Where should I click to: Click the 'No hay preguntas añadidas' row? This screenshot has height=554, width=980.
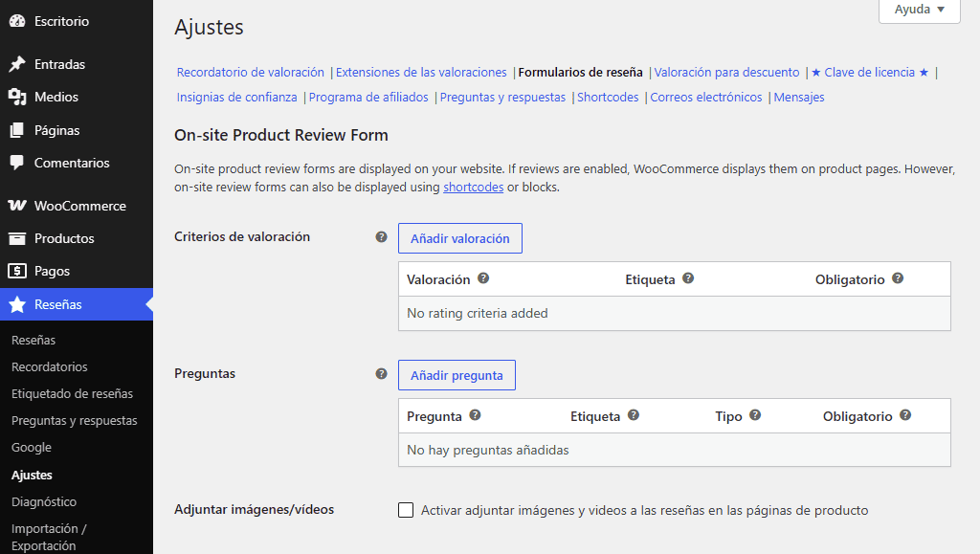pos(675,450)
